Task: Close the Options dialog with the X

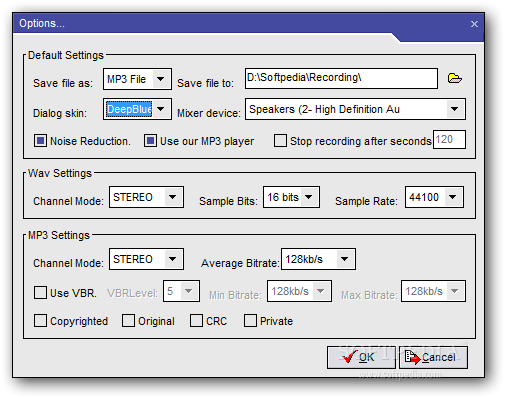Action: pos(474,24)
